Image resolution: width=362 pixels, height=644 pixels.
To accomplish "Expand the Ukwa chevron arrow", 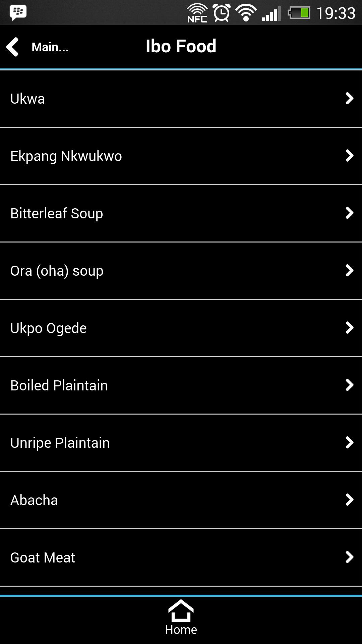I will 349,98.
